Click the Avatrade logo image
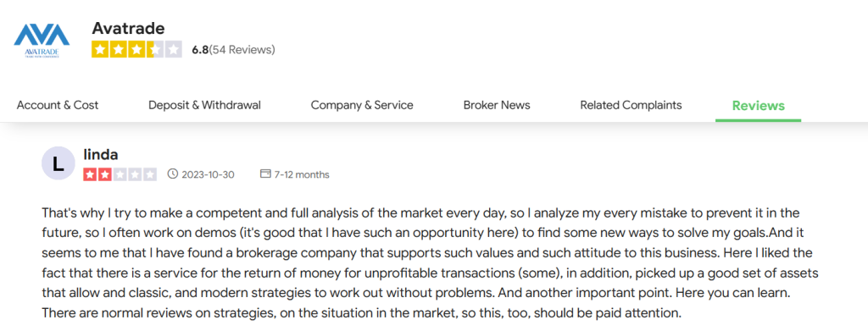Viewport: 868px width, 331px height. point(42,41)
